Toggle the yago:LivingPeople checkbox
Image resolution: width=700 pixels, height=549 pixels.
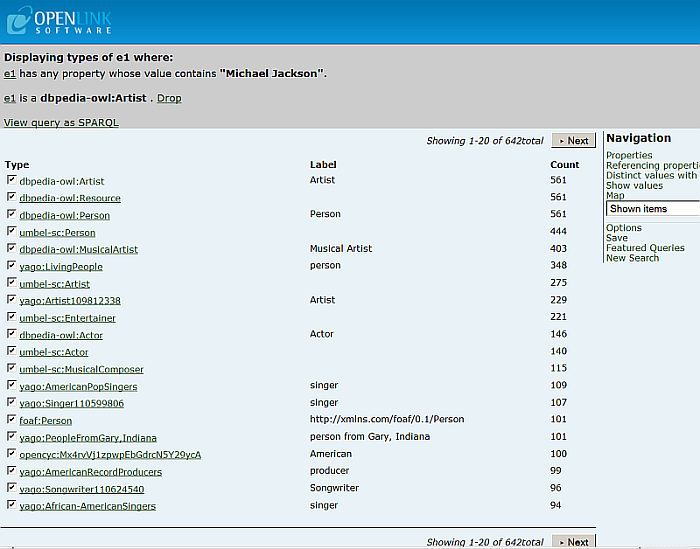pos(12,266)
